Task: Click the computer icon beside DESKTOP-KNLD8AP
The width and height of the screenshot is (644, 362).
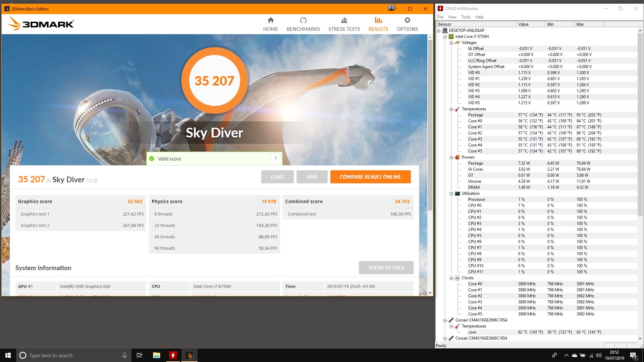Action: tap(445, 30)
